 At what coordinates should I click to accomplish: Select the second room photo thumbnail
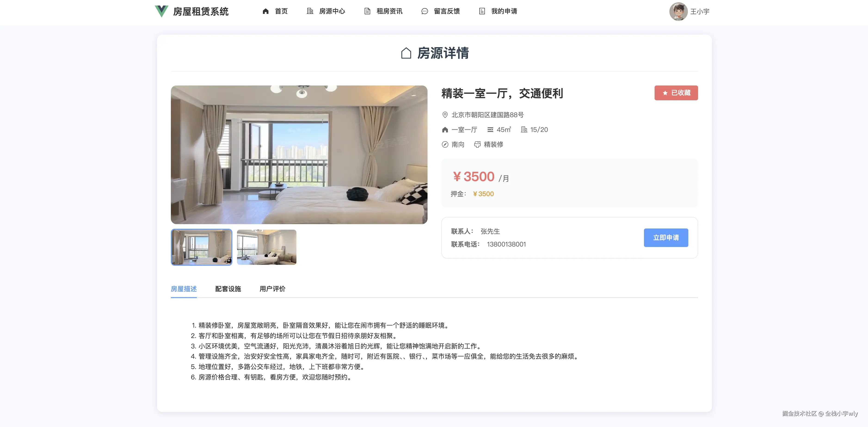click(267, 247)
